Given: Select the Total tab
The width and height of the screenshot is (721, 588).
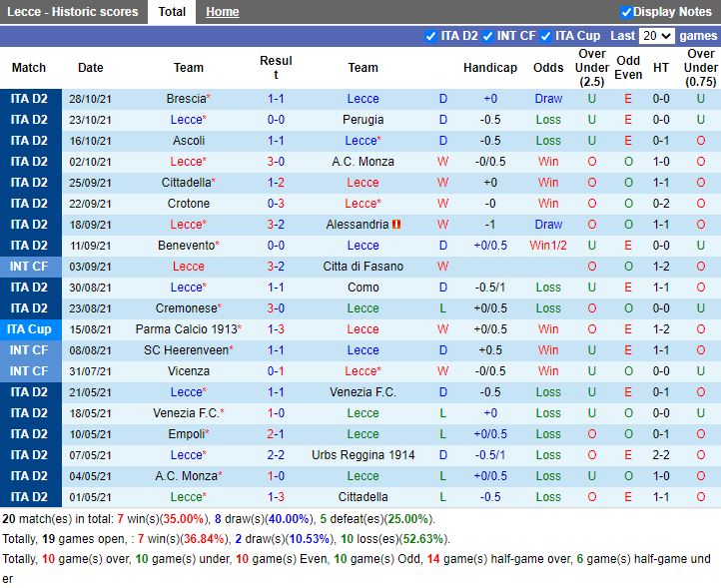Looking at the screenshot, I should (x=172, y=12).
